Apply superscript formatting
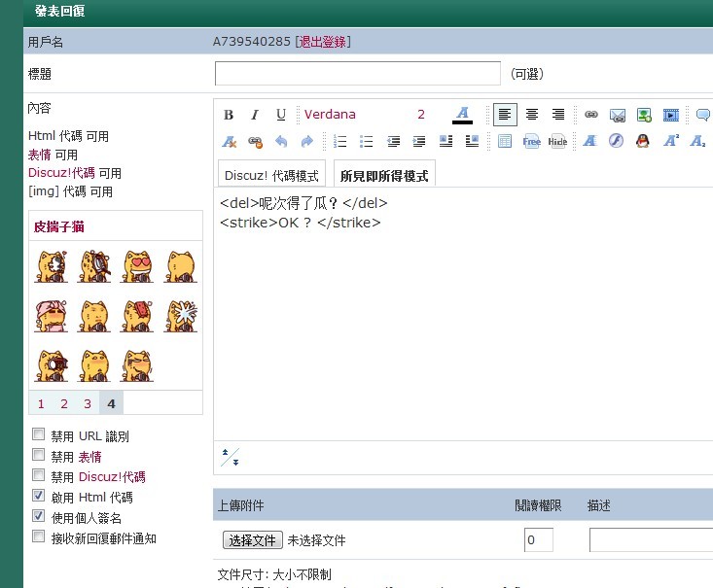Viewport: 713px width, 588px height. [671, 140]
